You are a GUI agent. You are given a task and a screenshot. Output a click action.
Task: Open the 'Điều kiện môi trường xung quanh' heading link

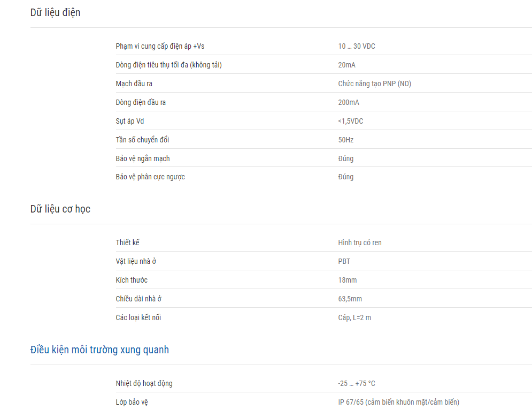pyautogui.click(x=99, y=350)
